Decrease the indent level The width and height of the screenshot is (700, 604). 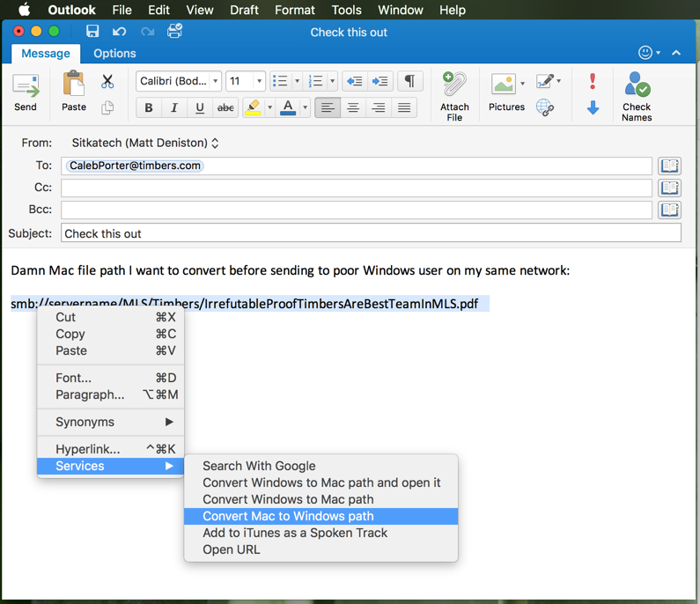coord(355,81)
